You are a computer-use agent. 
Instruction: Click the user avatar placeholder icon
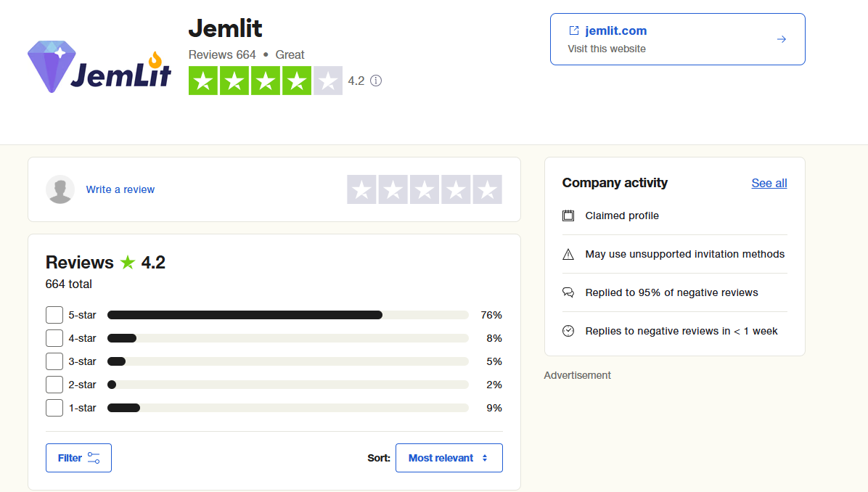tap(60, 189)
